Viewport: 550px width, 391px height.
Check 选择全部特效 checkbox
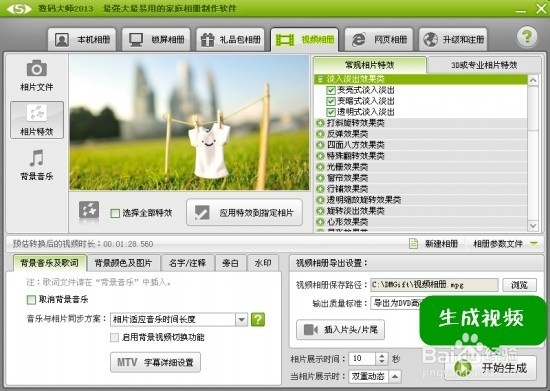(115, 213)
